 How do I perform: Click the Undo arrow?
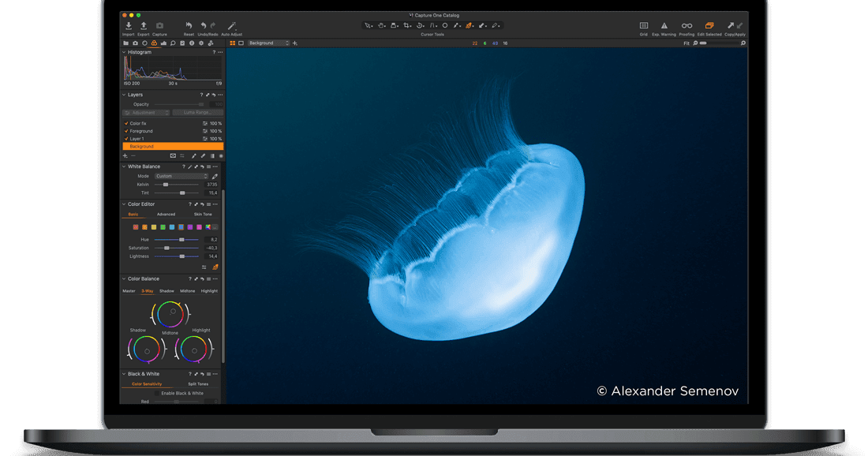pos(203,26)
